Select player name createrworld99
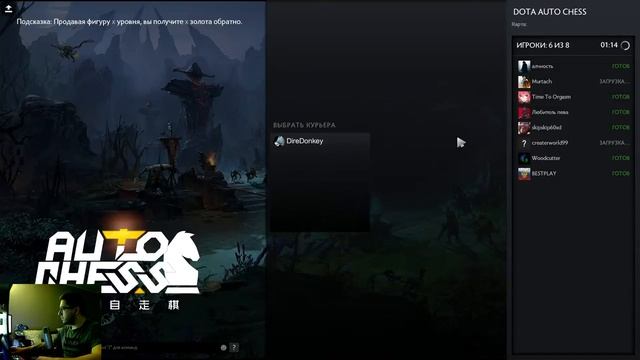Image resolution: width=640 pixels, height=360 pixels. (550, 143)
